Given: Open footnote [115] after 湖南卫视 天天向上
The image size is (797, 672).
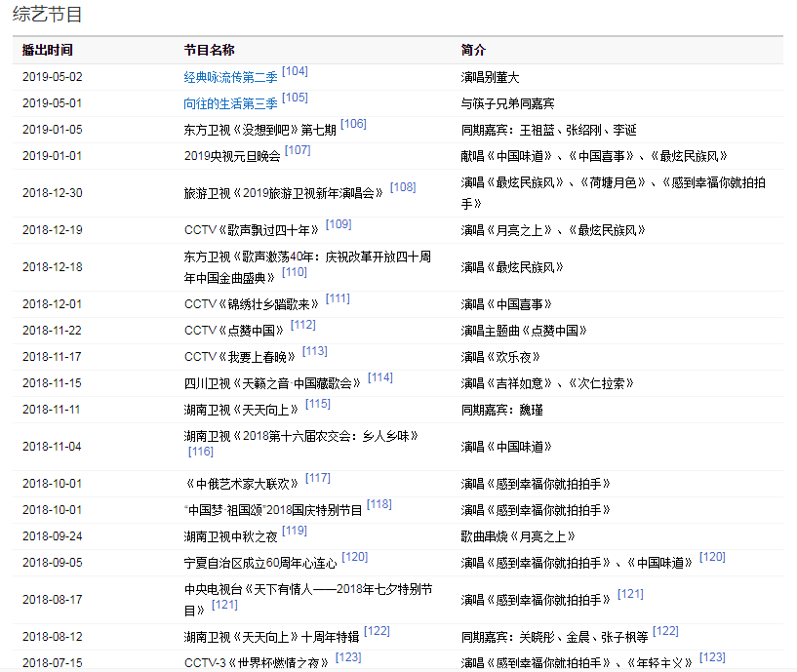Looking at the screenshot, I should tap(317, 405).
